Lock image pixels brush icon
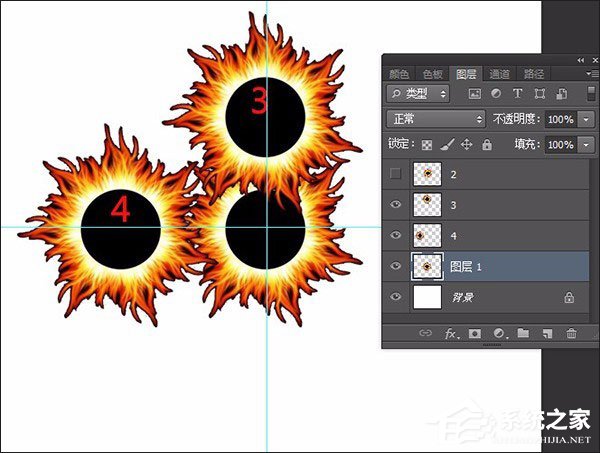Screen dimensions: 600x453 click(x=447, y=144)
